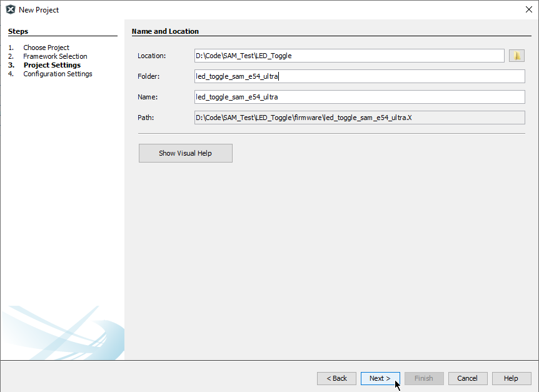Click the 'Path:' label
Image resolution: width=539 pixels, height=392 pixels.
tap(146, 118)
